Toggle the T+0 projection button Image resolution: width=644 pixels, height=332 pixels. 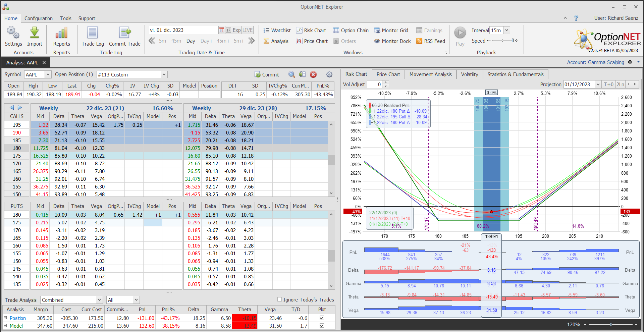[x=608, y=84]
